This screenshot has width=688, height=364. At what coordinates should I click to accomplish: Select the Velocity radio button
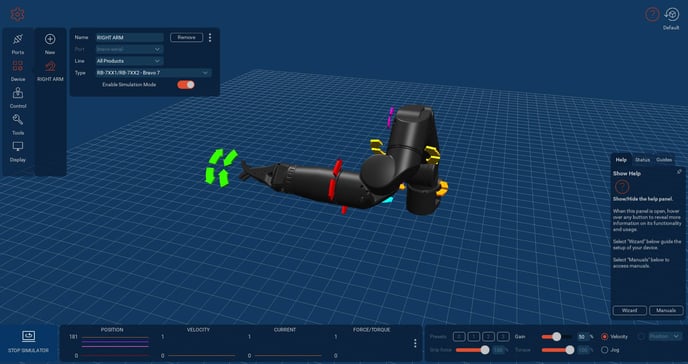click(x=605, y=336)
